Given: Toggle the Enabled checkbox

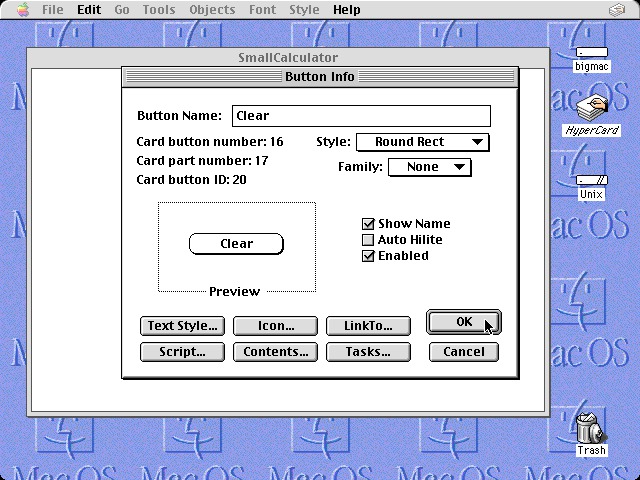Looking at the screenshot, I should point(395,256).
